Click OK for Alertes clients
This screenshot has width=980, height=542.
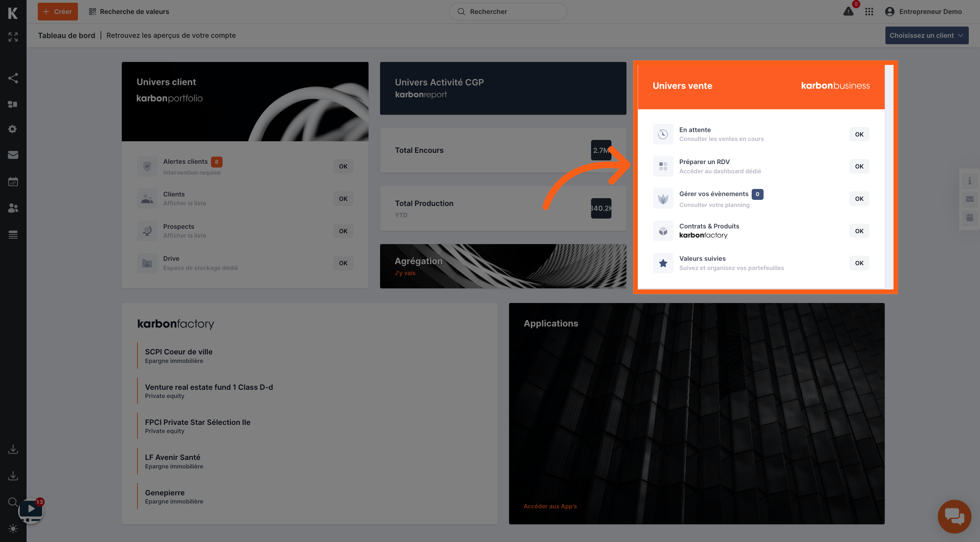[343, 166]
